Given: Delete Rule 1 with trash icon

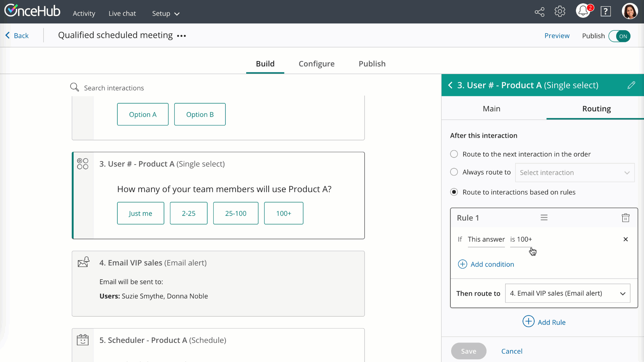Looking at the screenshot, I should [x=625, y=218].
